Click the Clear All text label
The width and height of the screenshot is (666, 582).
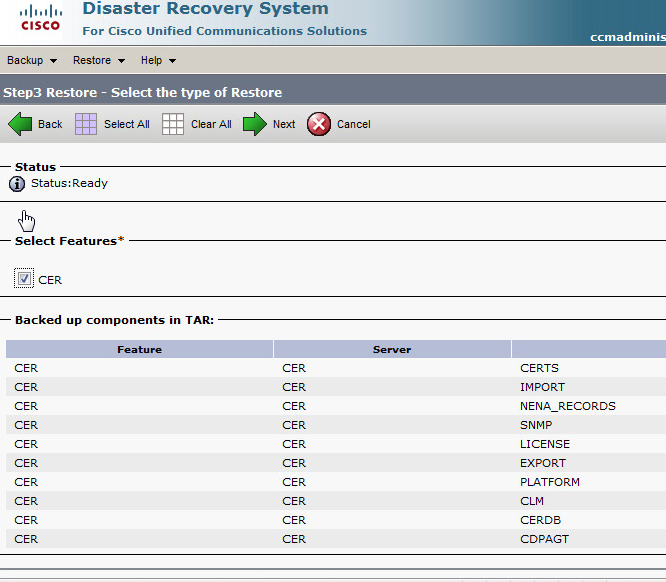coord(211,124)
